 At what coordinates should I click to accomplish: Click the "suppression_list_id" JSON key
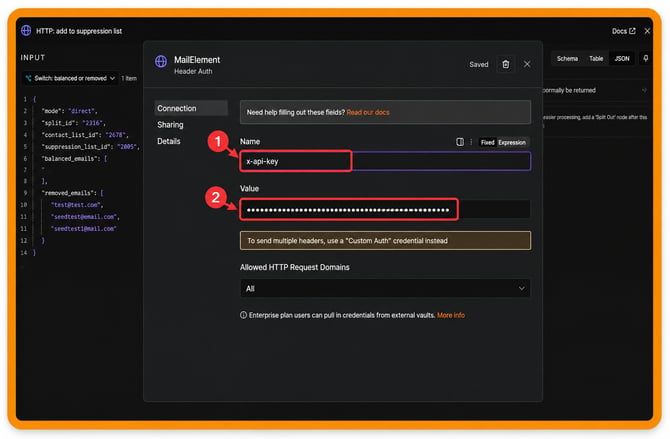click(x=77, y=147)
